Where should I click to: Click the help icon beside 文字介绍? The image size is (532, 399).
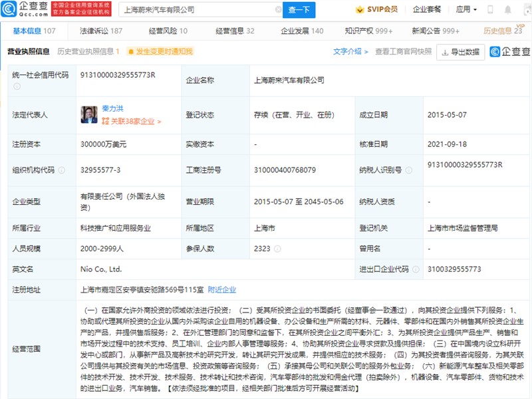[366, 51]
